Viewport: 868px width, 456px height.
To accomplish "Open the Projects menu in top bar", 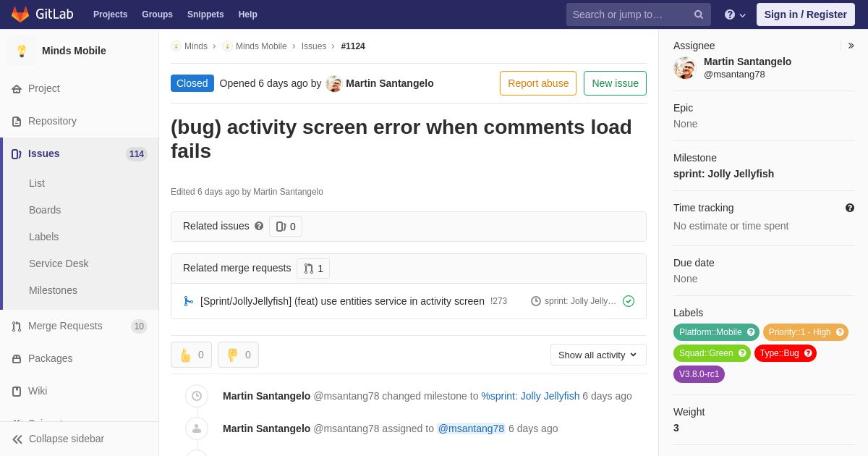I will click(x=110, y=14).
